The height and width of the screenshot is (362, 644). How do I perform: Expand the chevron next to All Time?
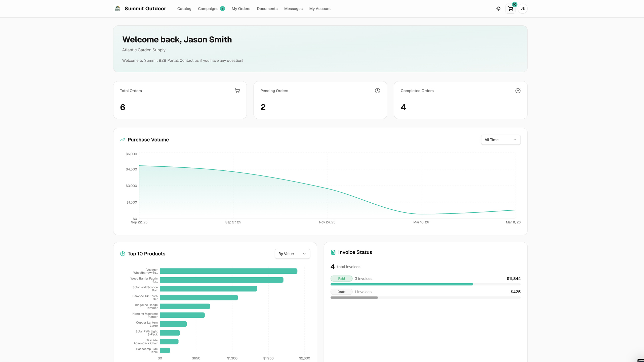click(515, 140)
